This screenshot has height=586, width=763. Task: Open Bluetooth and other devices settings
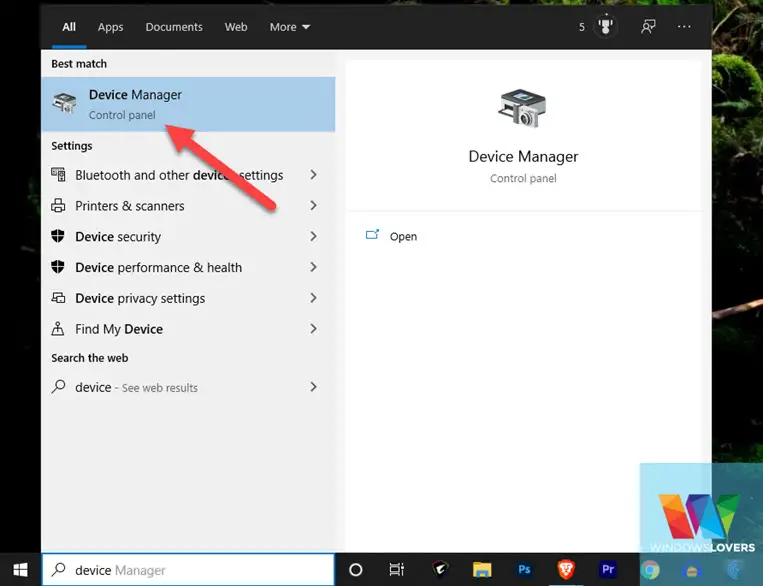click(x=188, y=175)
